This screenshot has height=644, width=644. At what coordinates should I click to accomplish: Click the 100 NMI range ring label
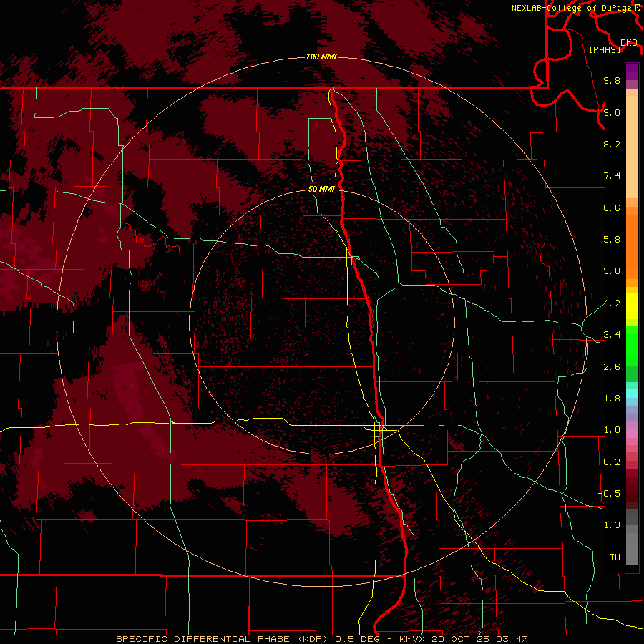pyautogui.click(x=321, y=57)
